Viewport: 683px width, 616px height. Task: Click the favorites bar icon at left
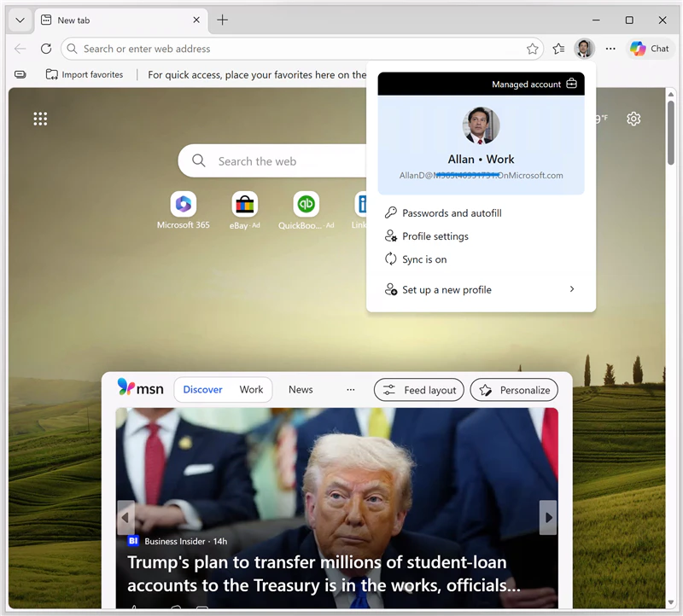[20, 74]
